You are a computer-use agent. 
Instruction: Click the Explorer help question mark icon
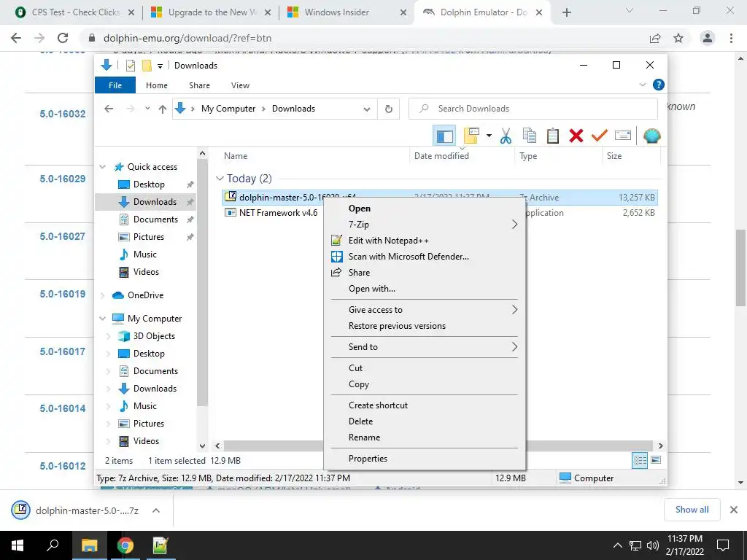click(x=659, y=85)
